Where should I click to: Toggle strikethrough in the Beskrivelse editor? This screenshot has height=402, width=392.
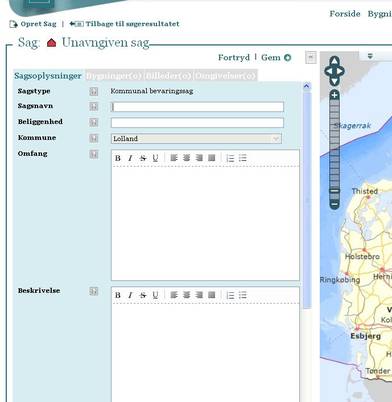point(143,295)
